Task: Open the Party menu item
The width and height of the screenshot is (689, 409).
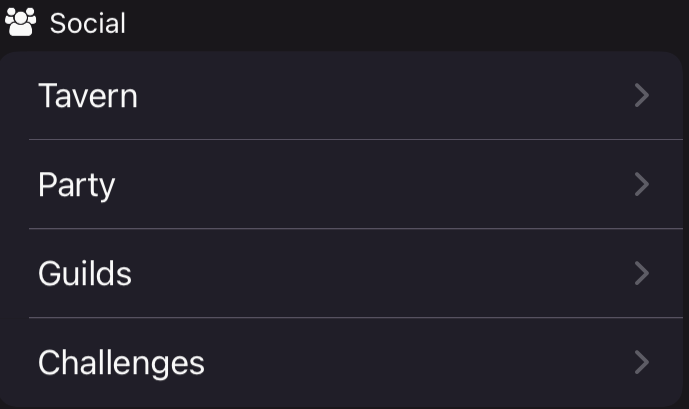Action: (x=77, y=185)
